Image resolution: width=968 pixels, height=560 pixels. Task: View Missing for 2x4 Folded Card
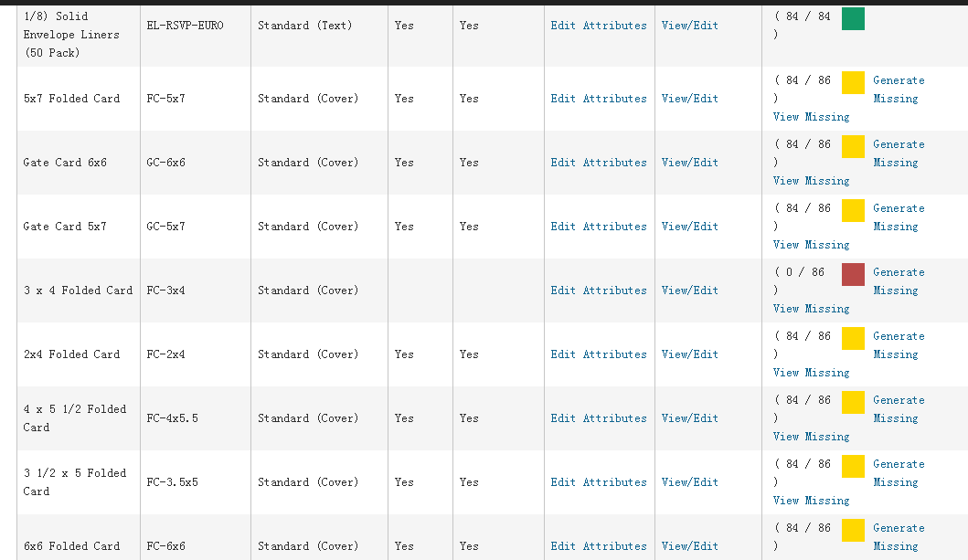[811, 373]
